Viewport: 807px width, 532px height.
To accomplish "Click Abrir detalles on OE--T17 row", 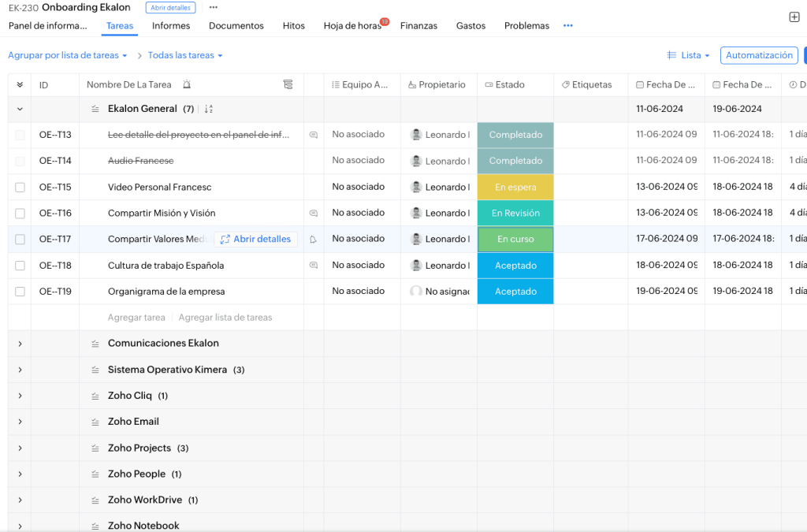I will click(x=256, y=240).
